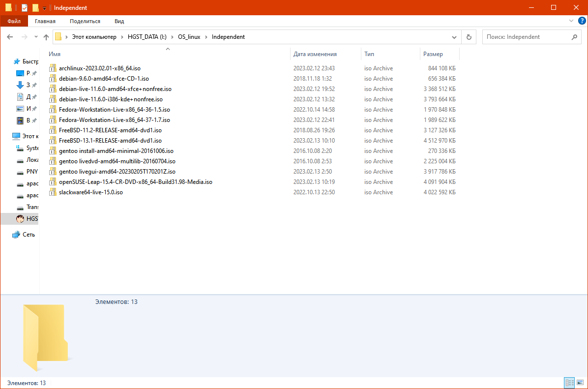Expand the breadcrumb chevron after Этот компьютер
Screen dimensions: 588x389
(x=122, y=37)
